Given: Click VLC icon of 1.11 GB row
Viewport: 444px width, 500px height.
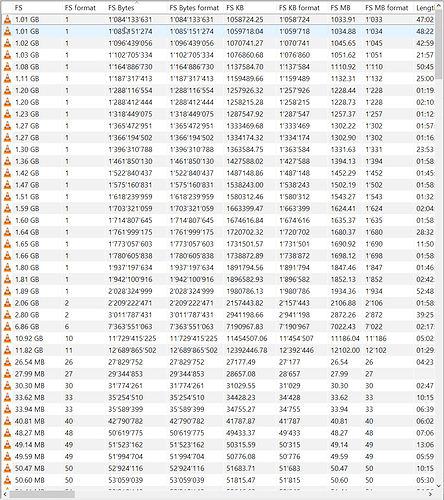Looking at the screenshot, I should coord(7,79).
